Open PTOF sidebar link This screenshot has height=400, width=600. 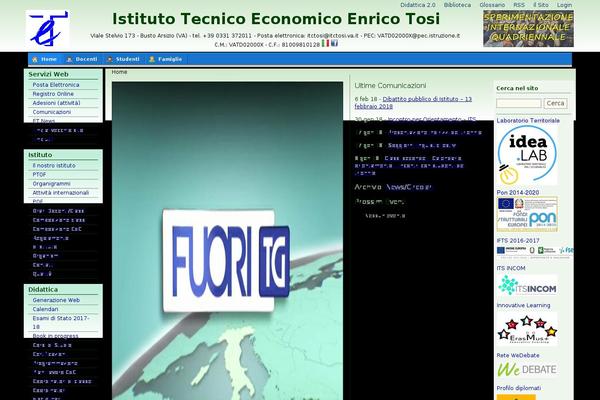(39, 175)
